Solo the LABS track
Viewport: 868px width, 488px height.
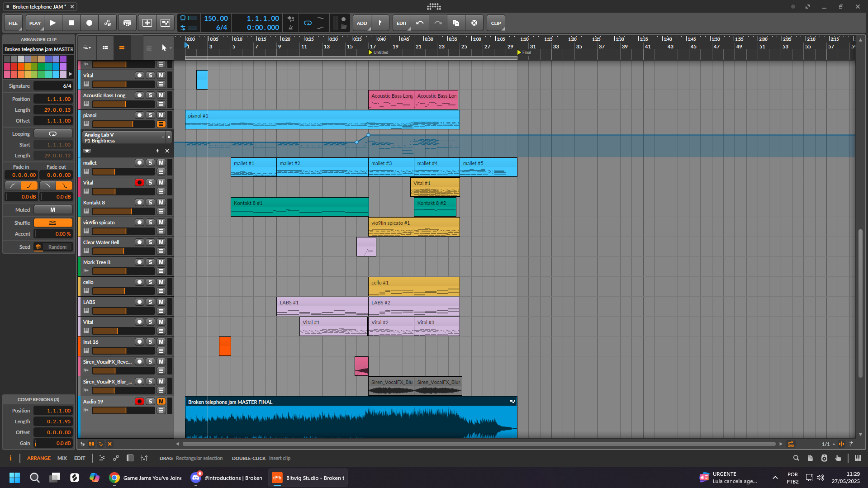[x=150, y=302]
